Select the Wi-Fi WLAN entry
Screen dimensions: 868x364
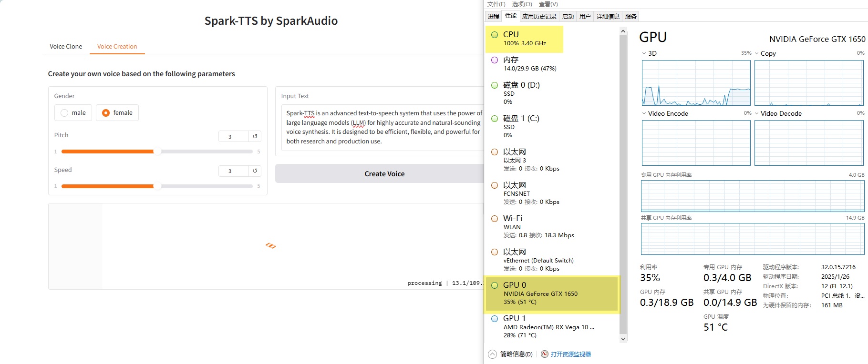(552, 226)
